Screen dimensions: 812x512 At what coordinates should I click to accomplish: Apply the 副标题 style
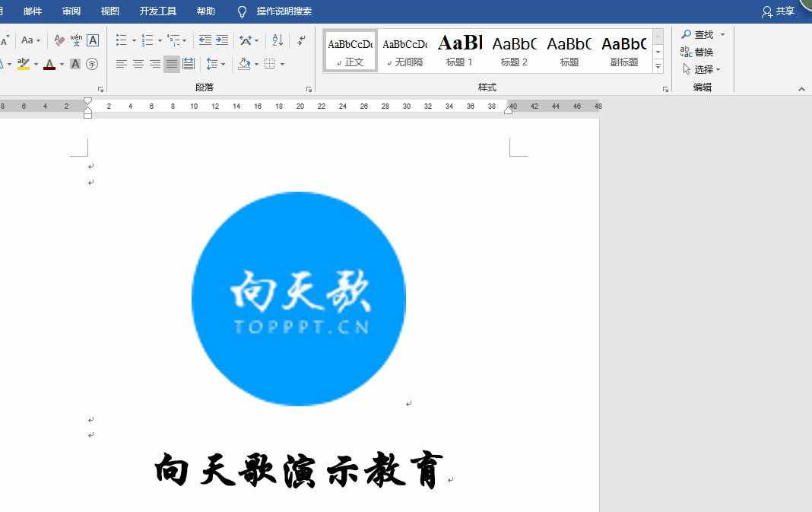[624, 51]
